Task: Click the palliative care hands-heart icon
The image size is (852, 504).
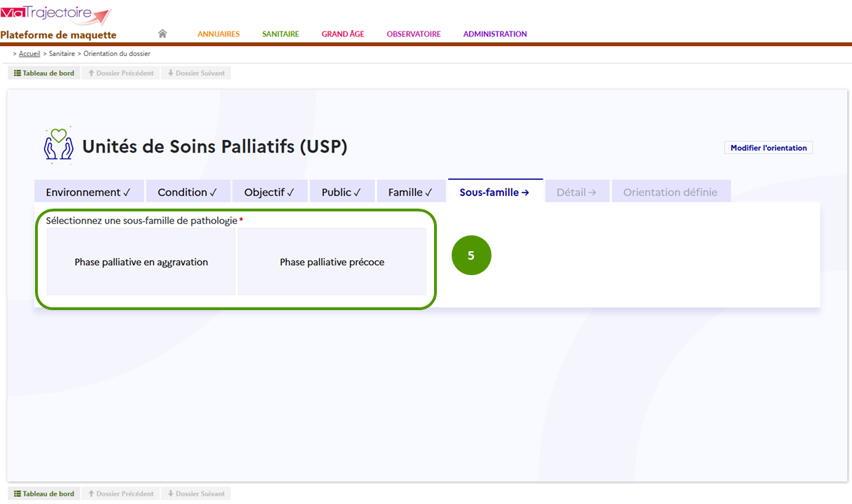Action: coord(59,145)
